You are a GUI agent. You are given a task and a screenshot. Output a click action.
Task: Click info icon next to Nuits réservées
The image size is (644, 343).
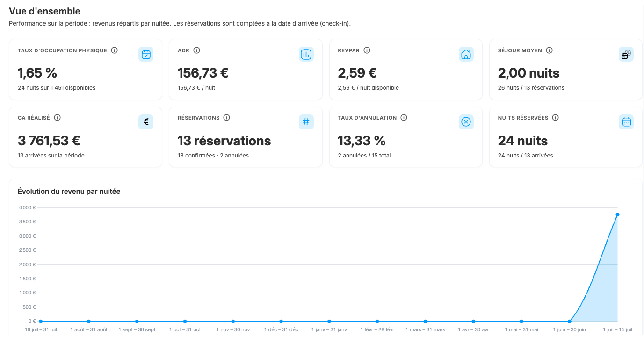tap(556, 118)
